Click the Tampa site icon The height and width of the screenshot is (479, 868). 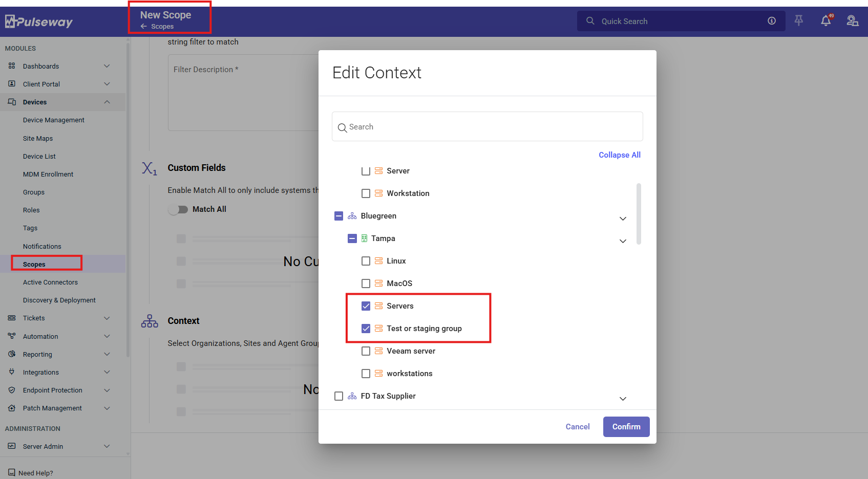tap(364, 238)
